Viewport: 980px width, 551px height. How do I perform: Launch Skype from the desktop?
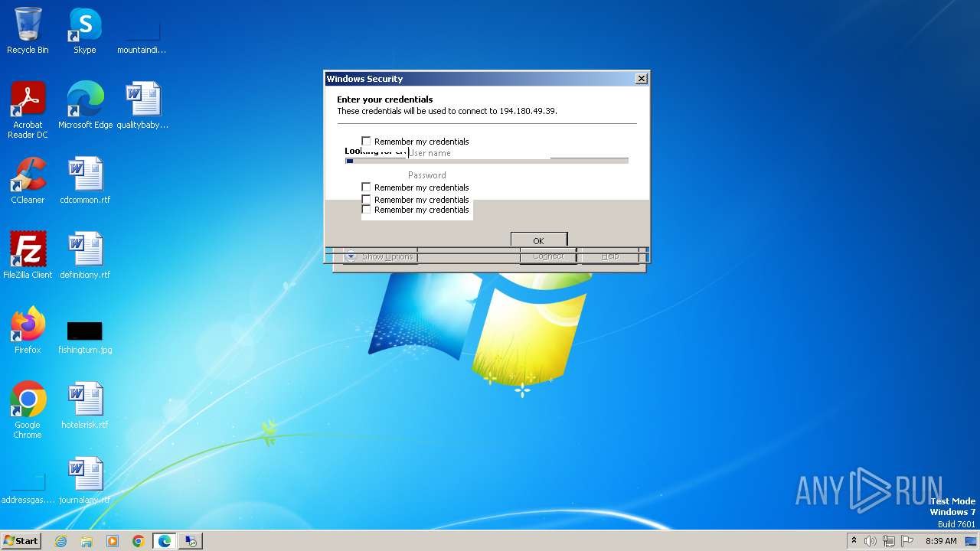pyautogui.click(x=84, y=31)
